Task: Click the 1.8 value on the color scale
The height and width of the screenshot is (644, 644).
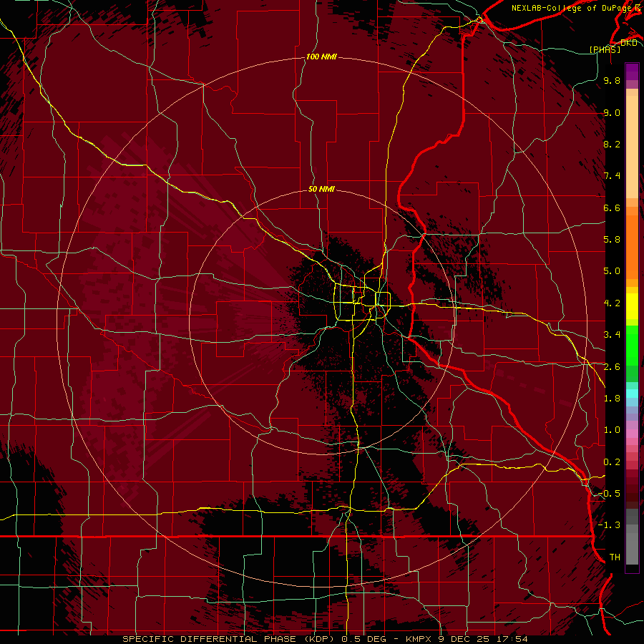Action: (612, 399)
